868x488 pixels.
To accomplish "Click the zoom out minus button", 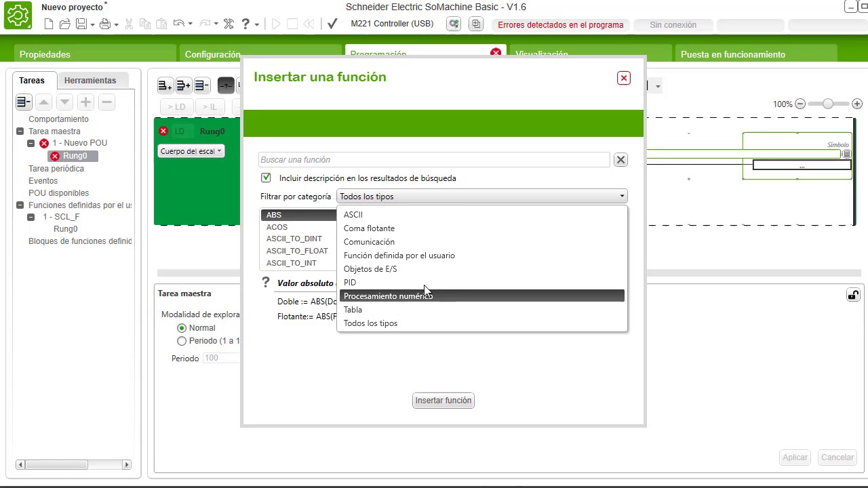I will [800, 104].
